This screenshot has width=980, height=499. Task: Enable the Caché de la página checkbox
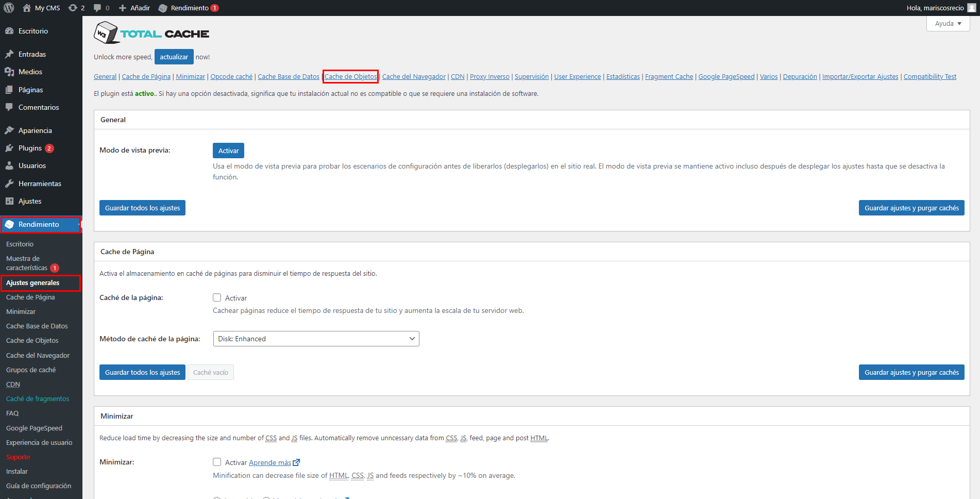(217, 297)
